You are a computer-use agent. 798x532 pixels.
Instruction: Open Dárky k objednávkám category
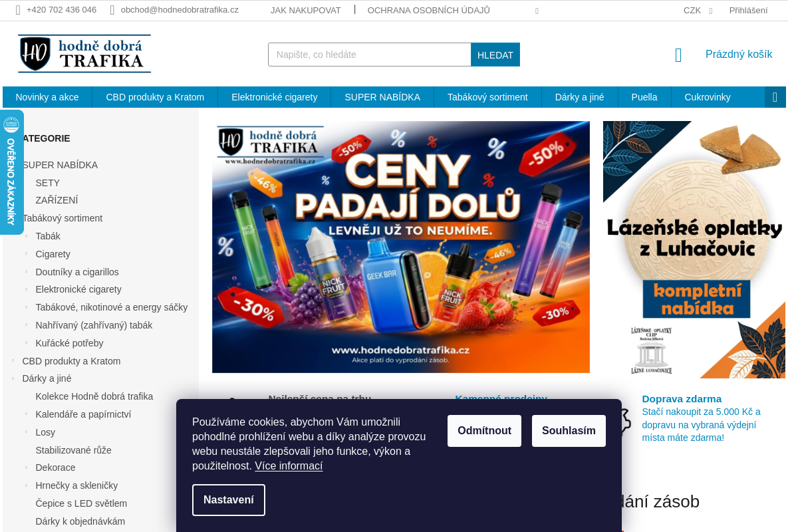80,521
